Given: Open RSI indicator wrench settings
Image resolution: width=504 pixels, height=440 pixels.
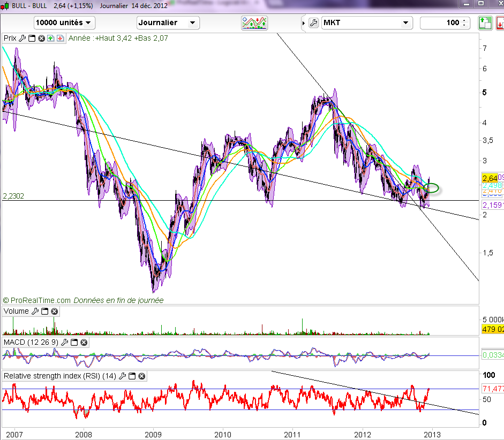Looking at the screenshot, I should tap(122, 376).
